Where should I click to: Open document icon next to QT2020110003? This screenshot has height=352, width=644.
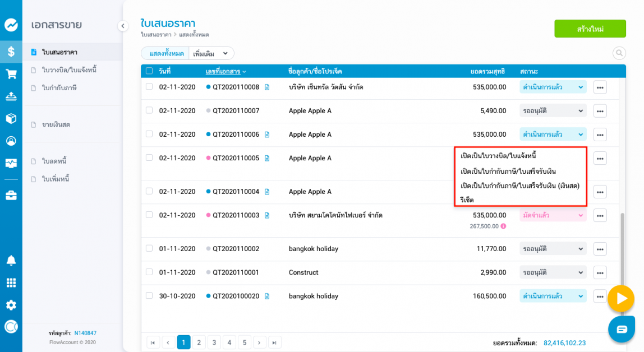pyautogui.click(x=267, y=215)
